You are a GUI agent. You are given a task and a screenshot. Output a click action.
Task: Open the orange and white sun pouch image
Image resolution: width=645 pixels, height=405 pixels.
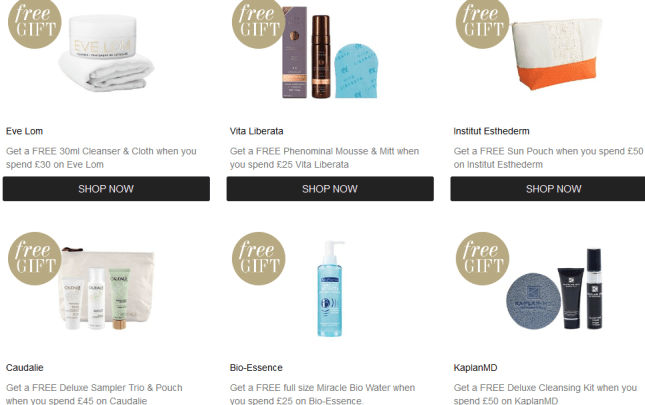pyautogui.click(x=556, y=53)
